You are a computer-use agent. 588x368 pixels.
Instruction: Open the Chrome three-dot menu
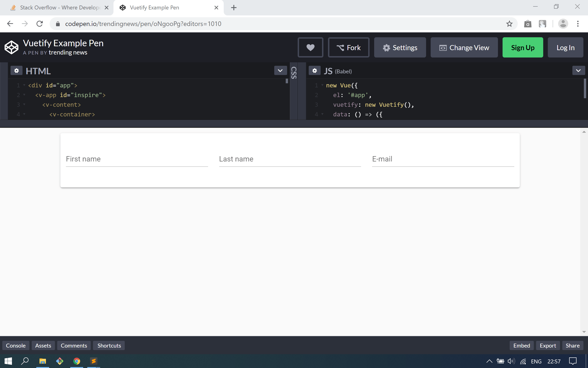578,24
